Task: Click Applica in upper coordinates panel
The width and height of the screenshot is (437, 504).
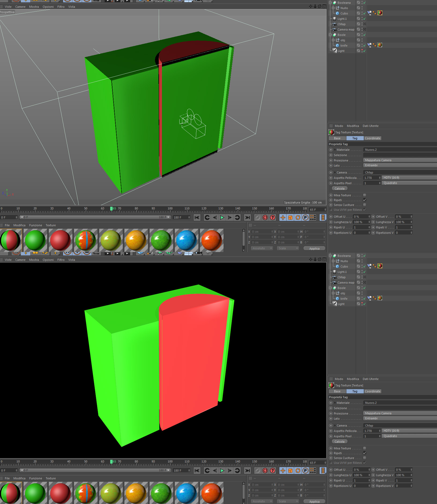Action: pyautogui.click(x=314, y=249)
